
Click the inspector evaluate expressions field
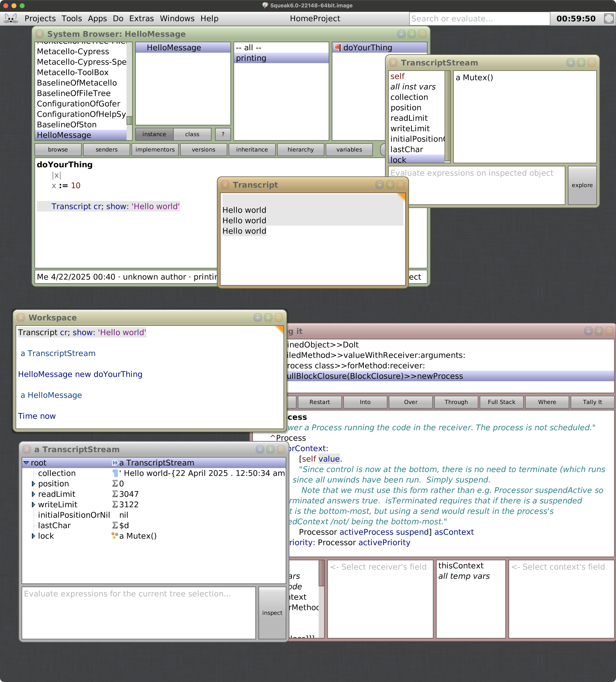pyautogui.click(x=477, y=185)
